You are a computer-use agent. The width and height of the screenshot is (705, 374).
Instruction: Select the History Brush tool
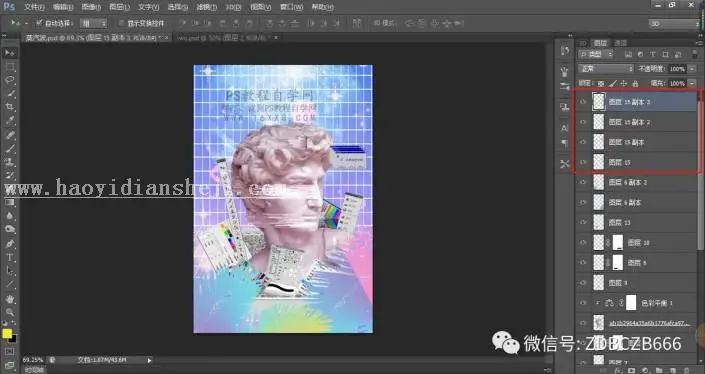9,175
